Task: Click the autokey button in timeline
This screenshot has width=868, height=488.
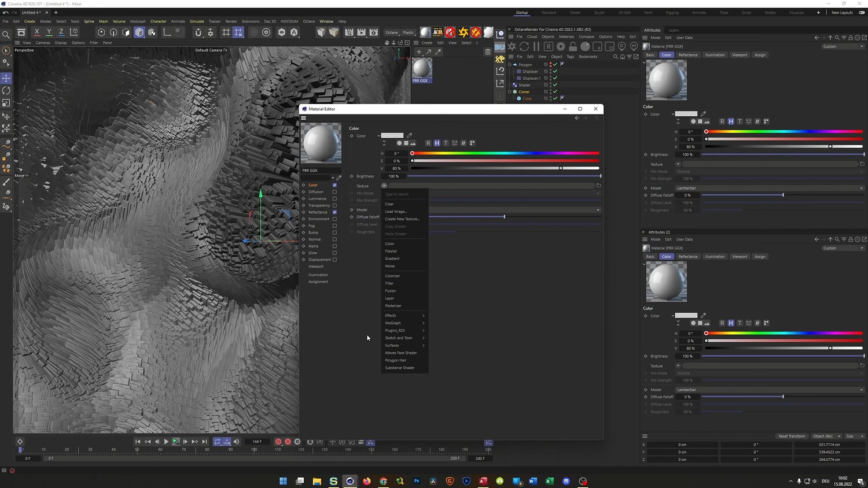Action: tap(288, 442)
